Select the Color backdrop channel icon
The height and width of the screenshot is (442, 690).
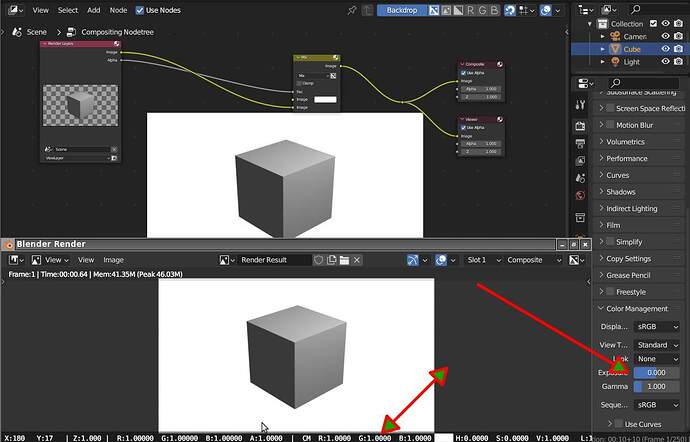(x=446, y=10)
